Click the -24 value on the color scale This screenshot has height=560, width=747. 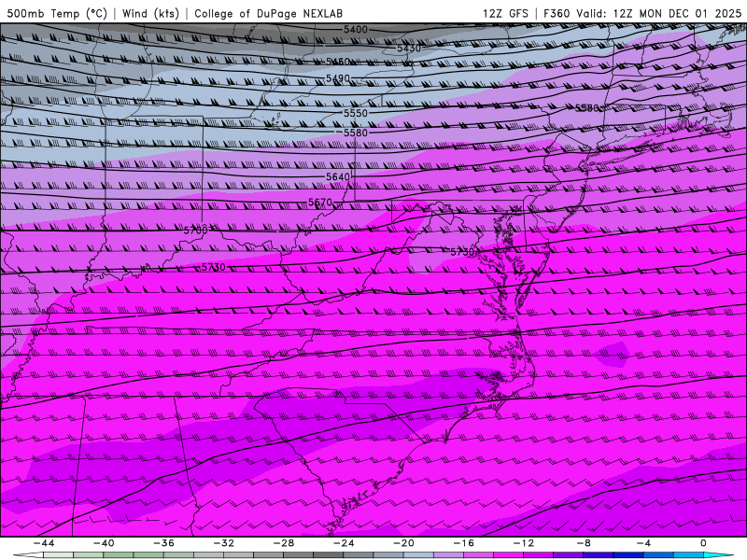pos(344,543)
